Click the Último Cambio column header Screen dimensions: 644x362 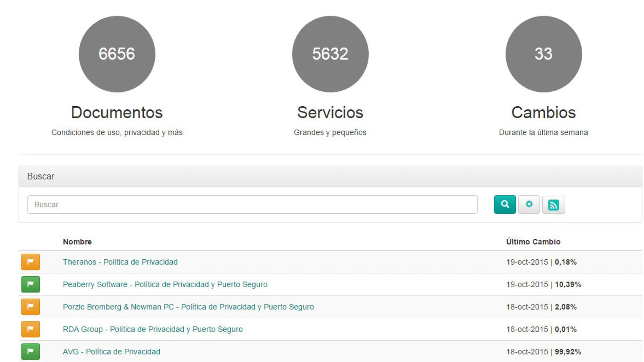pos(533,242)
